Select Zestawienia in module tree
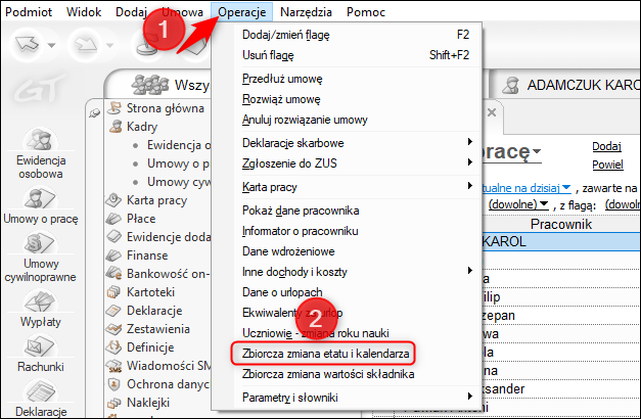The width and height of the screenshot is (641, 419). tap(148, 329)
